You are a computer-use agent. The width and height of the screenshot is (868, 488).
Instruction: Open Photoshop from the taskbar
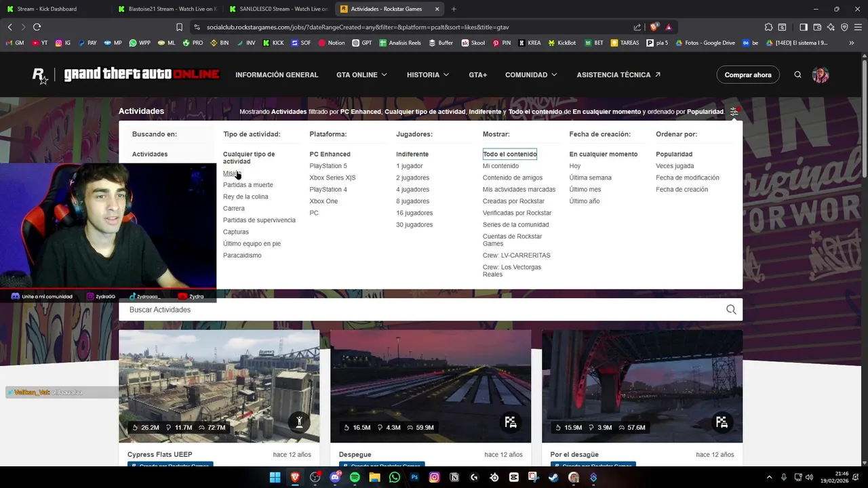point(414,477)
